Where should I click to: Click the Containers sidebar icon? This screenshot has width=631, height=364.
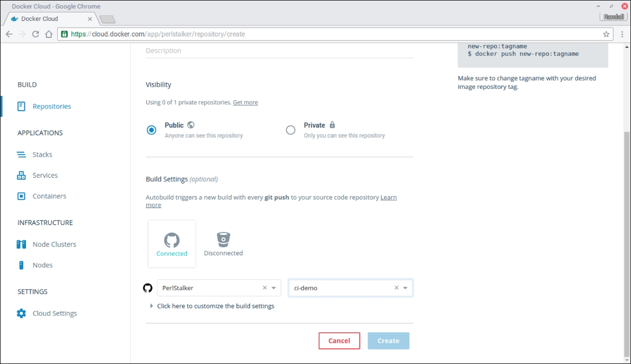pos(21,196)
